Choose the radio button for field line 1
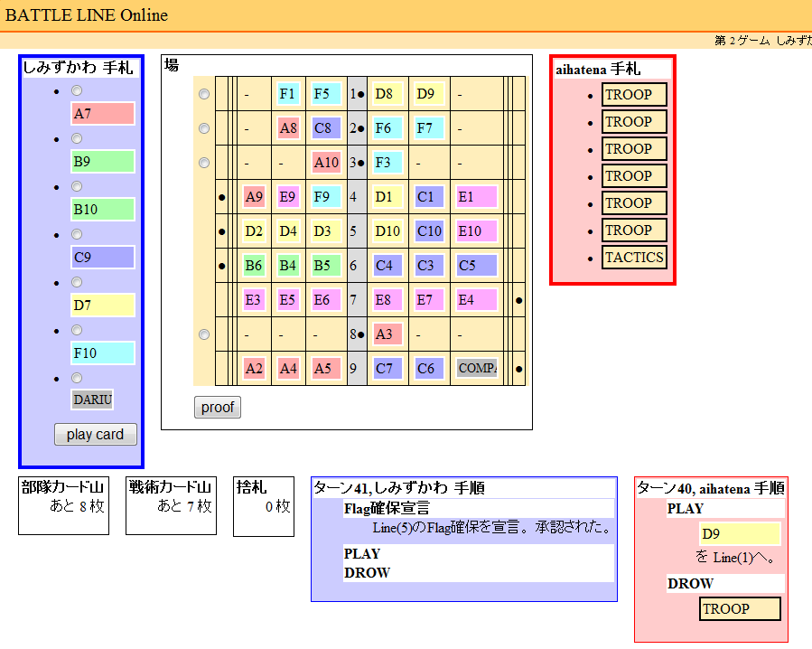The height and width of the screenshot is (649, 812). [x=204, y=94]
